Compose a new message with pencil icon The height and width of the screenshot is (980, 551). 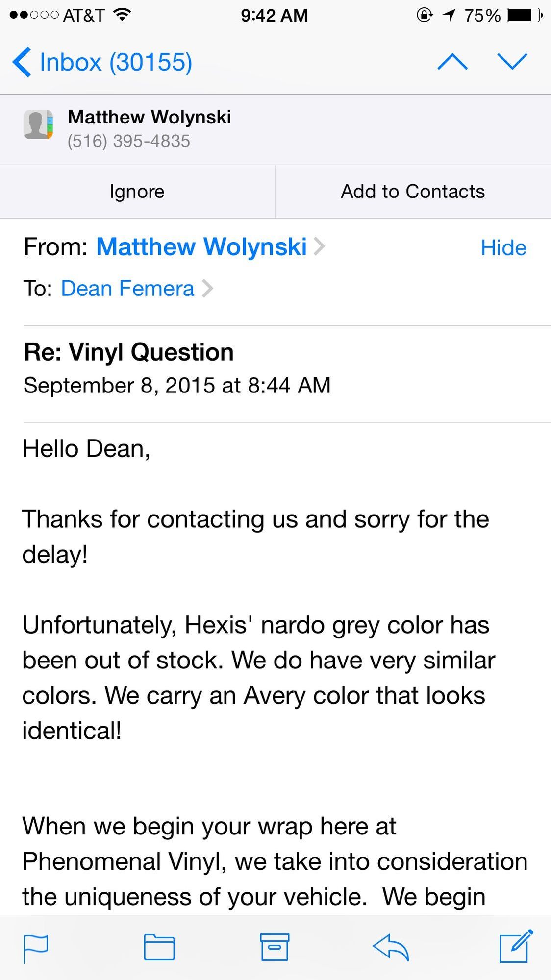point(515,946)
